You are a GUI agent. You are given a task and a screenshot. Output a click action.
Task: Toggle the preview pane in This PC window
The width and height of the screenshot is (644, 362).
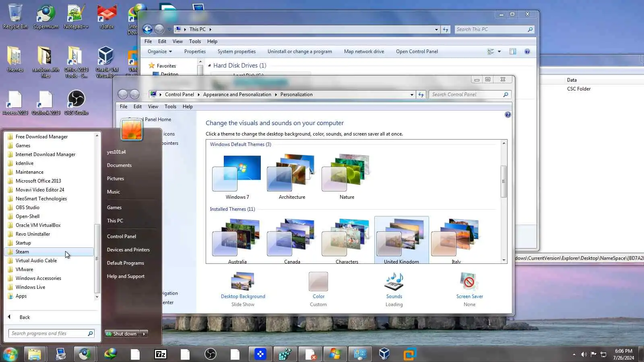[x=512, y=51]
